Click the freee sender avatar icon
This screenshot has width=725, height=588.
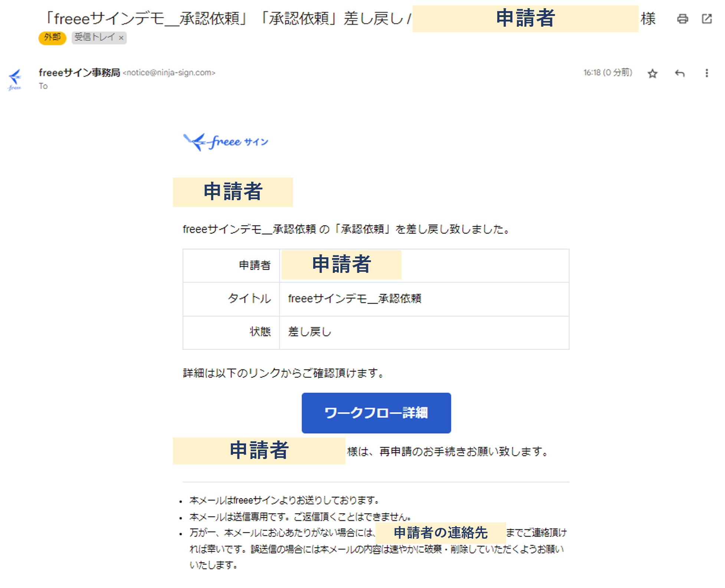point(15,79)
